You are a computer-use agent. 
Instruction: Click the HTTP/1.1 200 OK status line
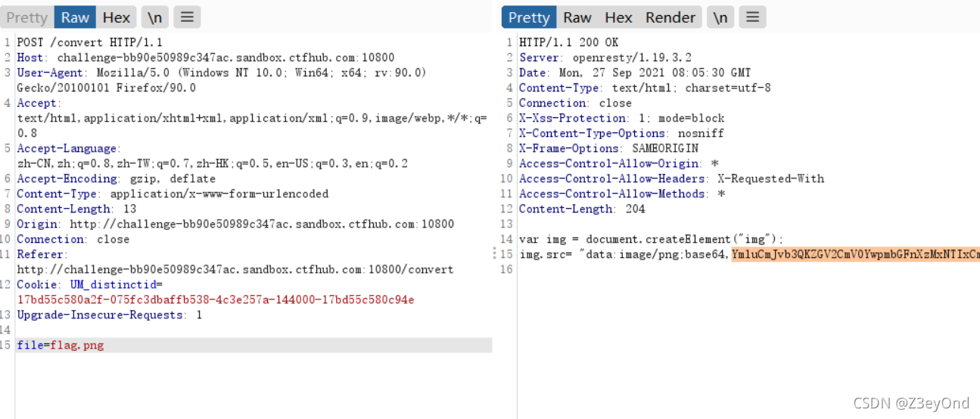coord(569,42)
